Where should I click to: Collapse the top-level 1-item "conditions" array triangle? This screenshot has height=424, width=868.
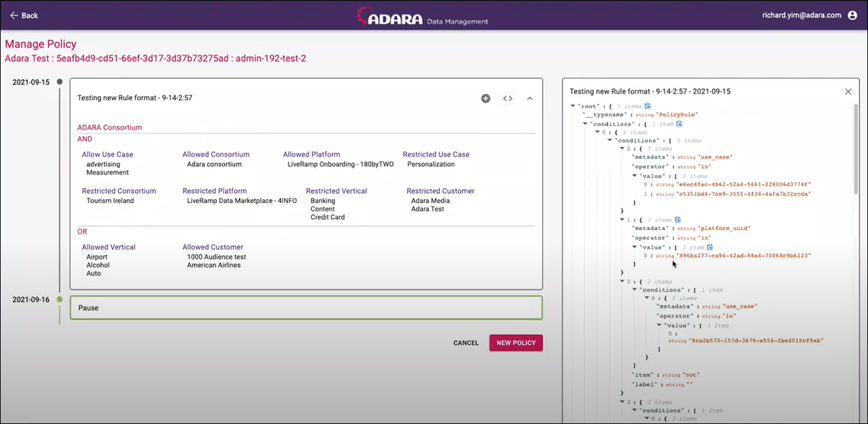(x=585, y=123)
